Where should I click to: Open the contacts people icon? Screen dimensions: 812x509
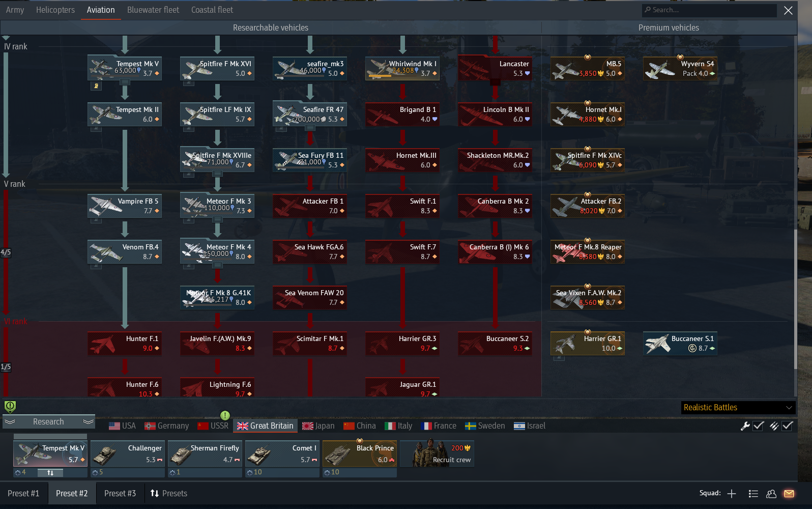[771, 494]
